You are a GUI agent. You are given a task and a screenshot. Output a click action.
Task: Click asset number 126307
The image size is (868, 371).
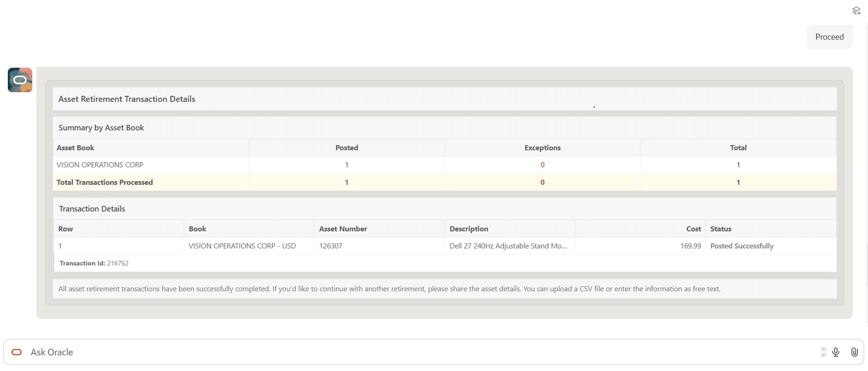(331, 246)
